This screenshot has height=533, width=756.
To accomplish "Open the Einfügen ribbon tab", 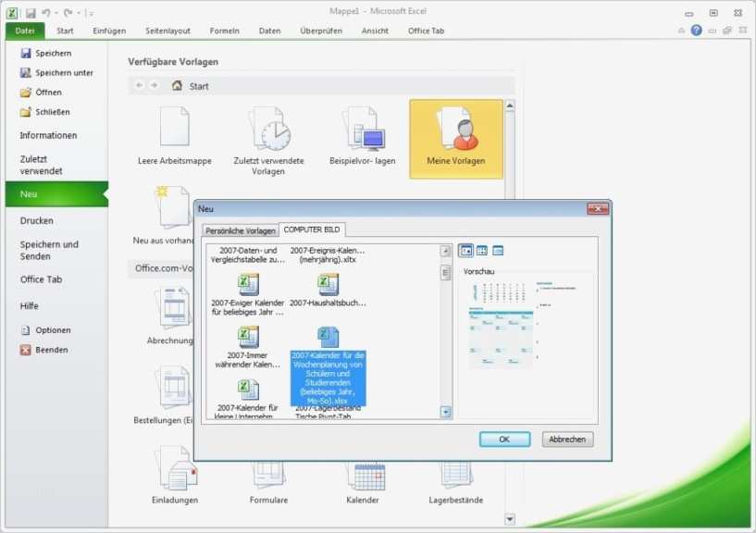I will [109, 30].
